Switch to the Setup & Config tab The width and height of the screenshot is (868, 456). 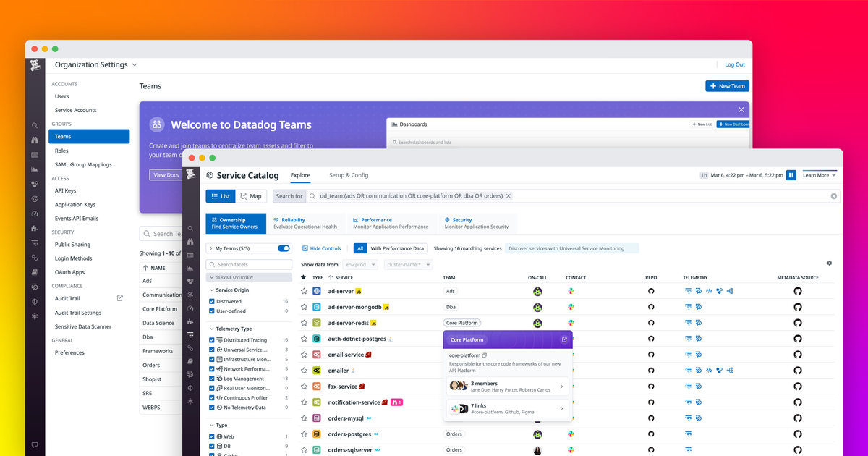click(349, 175)
